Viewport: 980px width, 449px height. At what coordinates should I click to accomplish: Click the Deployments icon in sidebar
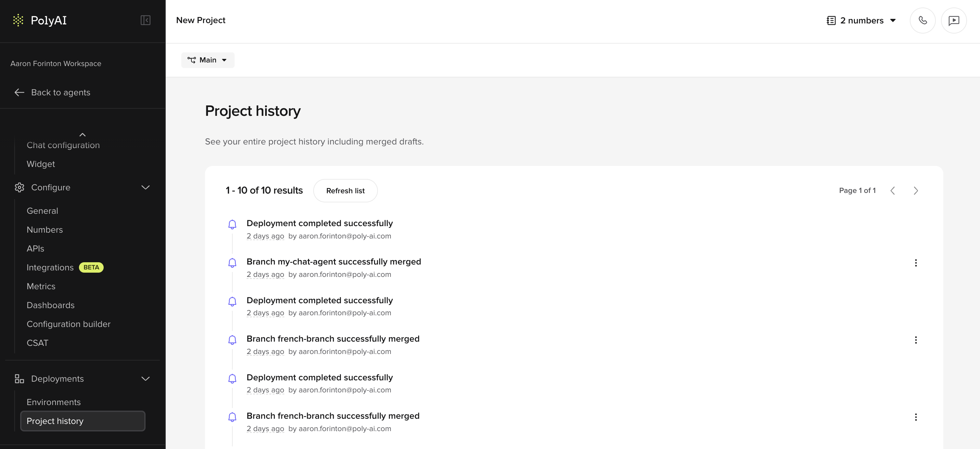pos(19,378)
